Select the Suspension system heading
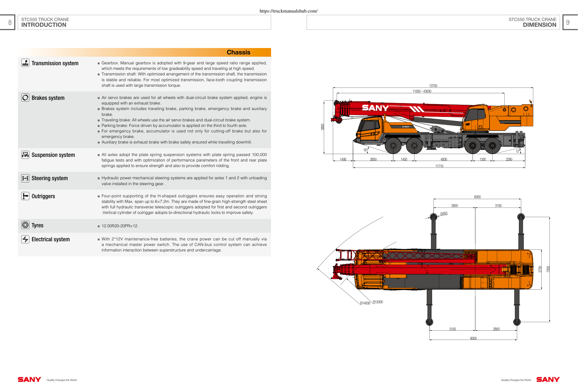 (53, 155)
